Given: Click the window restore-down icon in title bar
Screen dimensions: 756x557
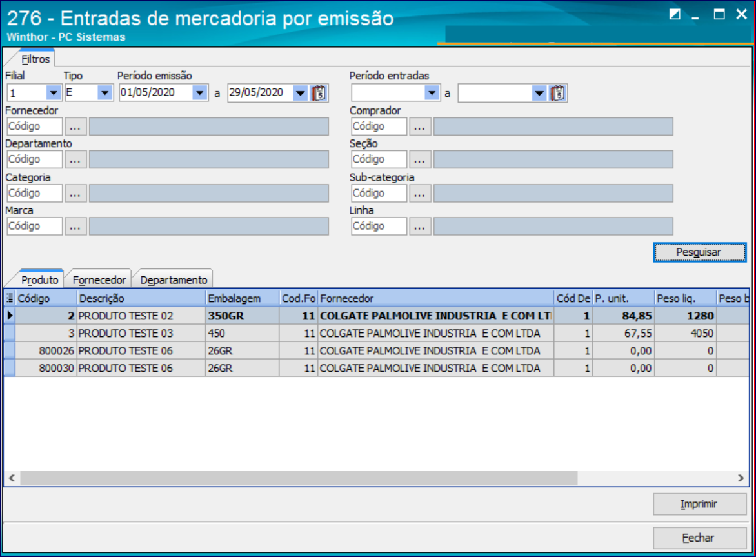Looking at the screenshot, I should click(675, 14).
